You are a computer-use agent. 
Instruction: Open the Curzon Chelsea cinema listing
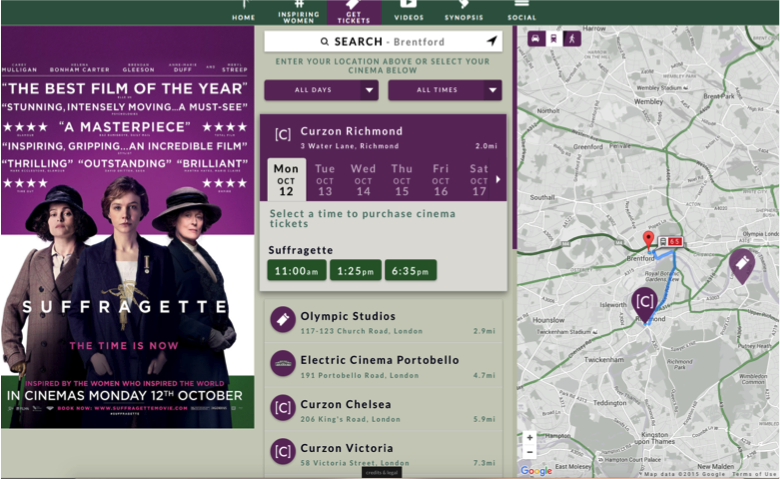click(383, 410)
